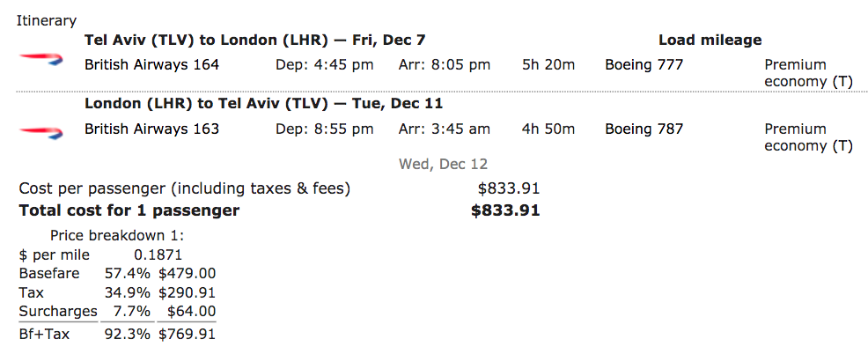Click the Boeing 787 aircraft label

(x=644, y=129)
